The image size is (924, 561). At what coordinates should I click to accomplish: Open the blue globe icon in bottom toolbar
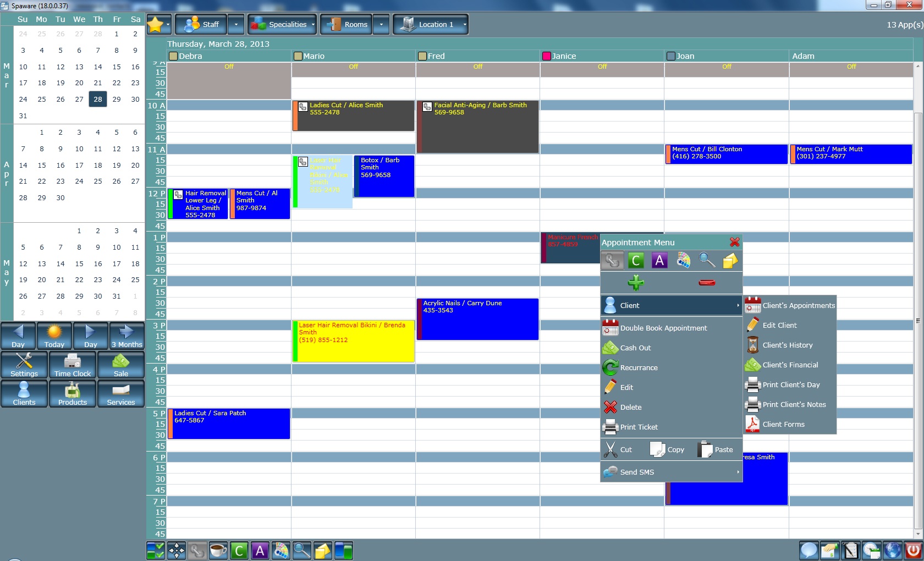[892, 550]
